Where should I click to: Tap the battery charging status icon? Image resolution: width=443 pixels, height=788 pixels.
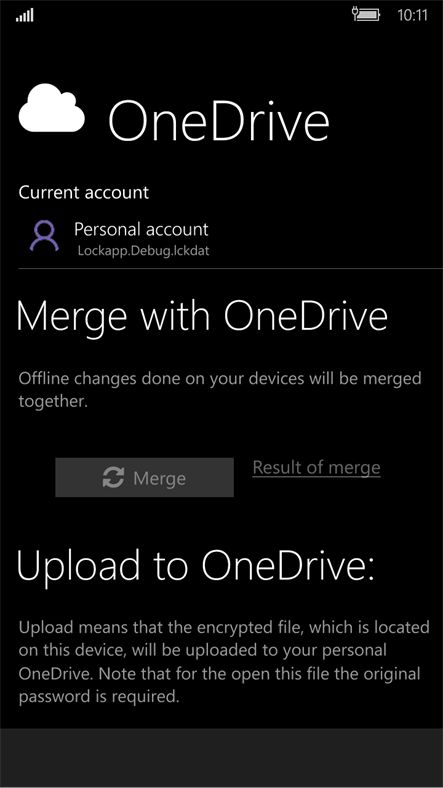pos(366,15)
